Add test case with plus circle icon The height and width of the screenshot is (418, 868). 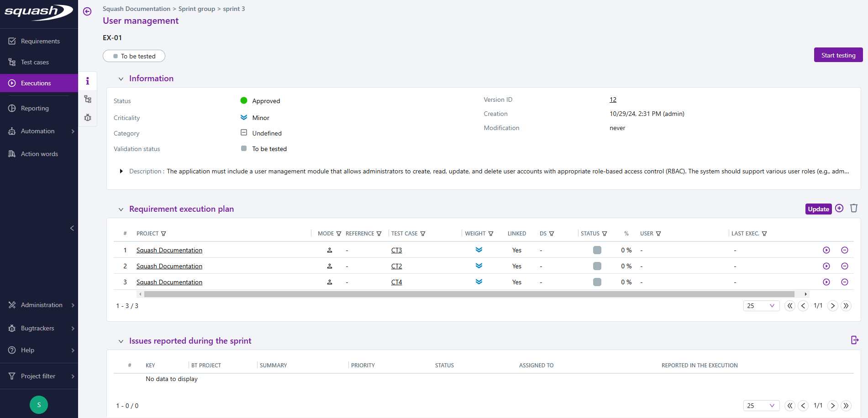coord(839,209)
